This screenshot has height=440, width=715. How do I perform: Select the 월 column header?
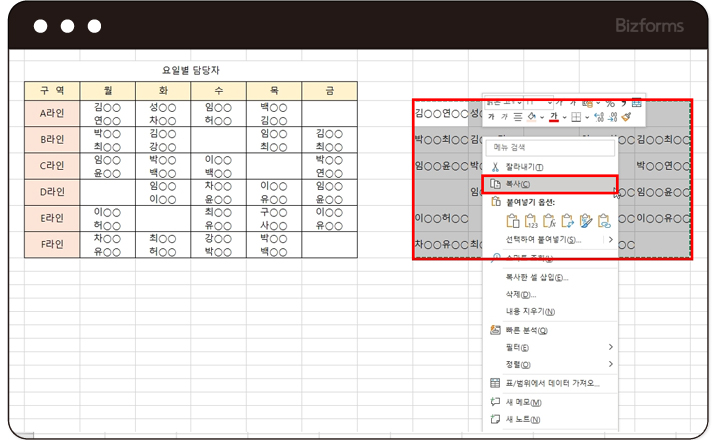[108, 91]
